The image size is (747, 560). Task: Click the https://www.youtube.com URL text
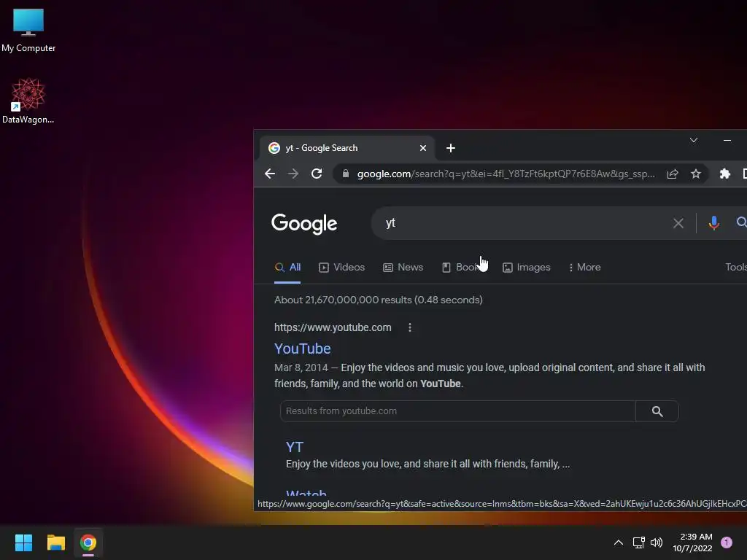pyautogui.click(x=333, y=327)
